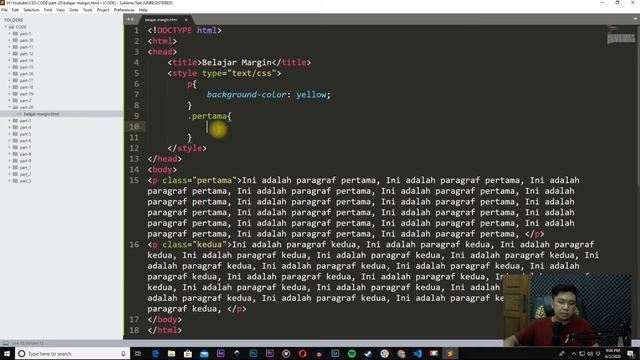640x360 pixels.
Task: Open File Explorer from the taskbar
Action: pyautogui.click(x=171, y=353)
